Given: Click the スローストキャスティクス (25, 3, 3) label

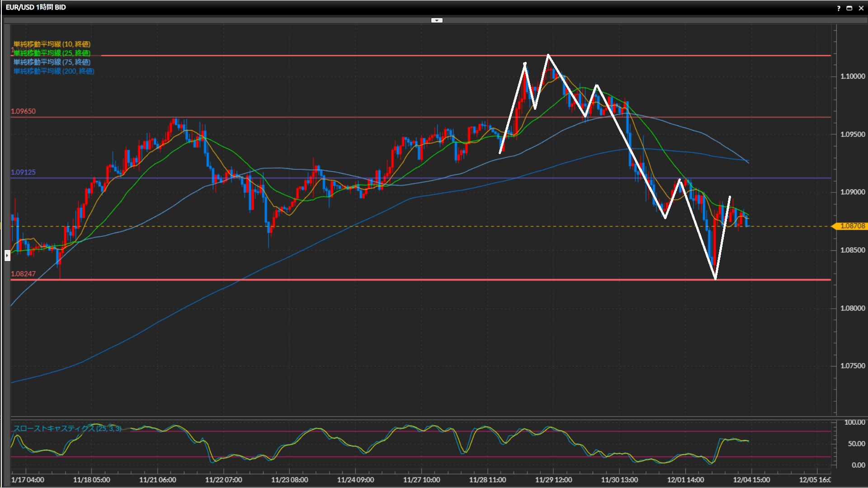Looking at the screenshot, I should tap(67, 428).
